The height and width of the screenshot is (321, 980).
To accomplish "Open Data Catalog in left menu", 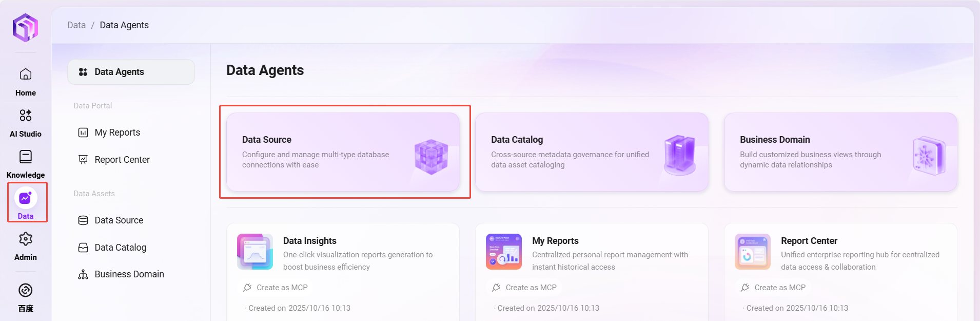I will pos(120,248).
